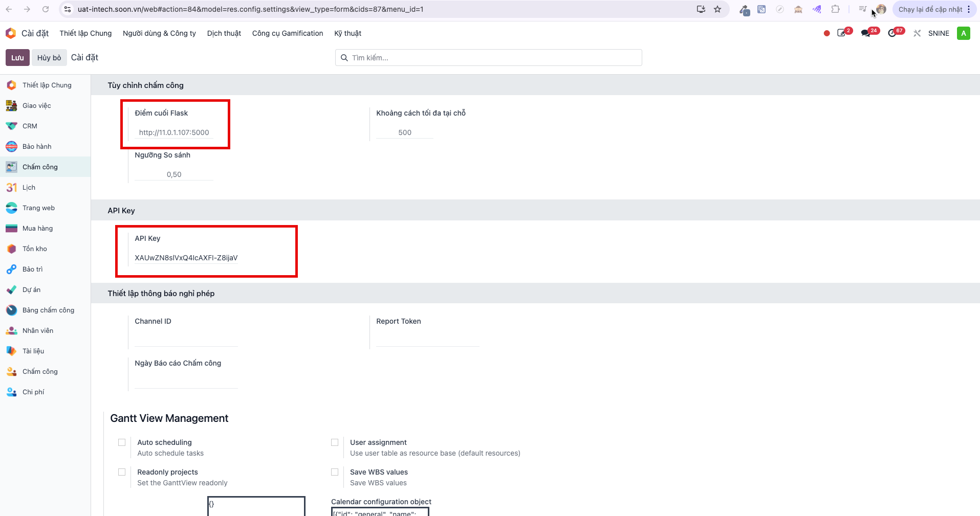Select the Bảo trì icon

pyautogui.click(x=11, y=269)
